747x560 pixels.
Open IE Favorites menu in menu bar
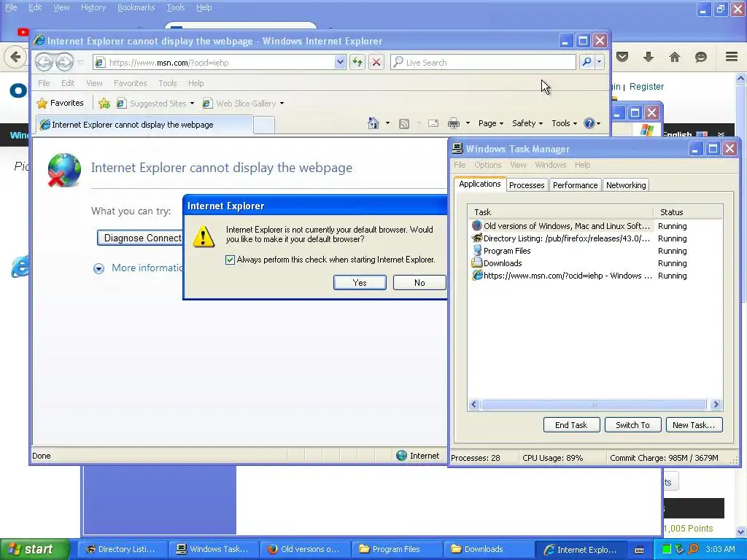point(130,83)
